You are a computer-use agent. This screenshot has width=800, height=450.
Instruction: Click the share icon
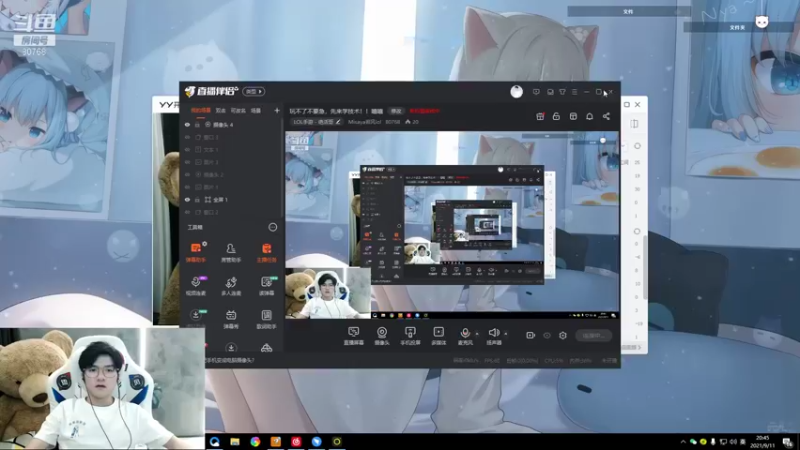click(x=606, y=116)
